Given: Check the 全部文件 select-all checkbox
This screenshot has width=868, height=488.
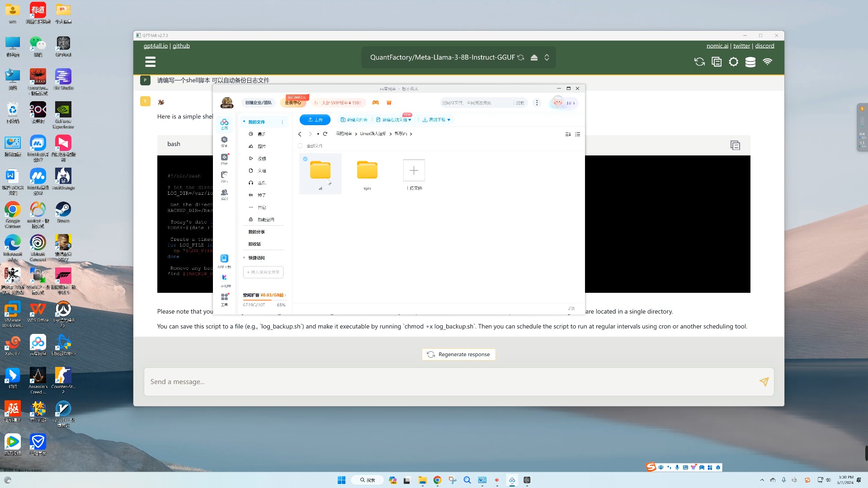Looking at the screenshot, I should tap(300, 146).
